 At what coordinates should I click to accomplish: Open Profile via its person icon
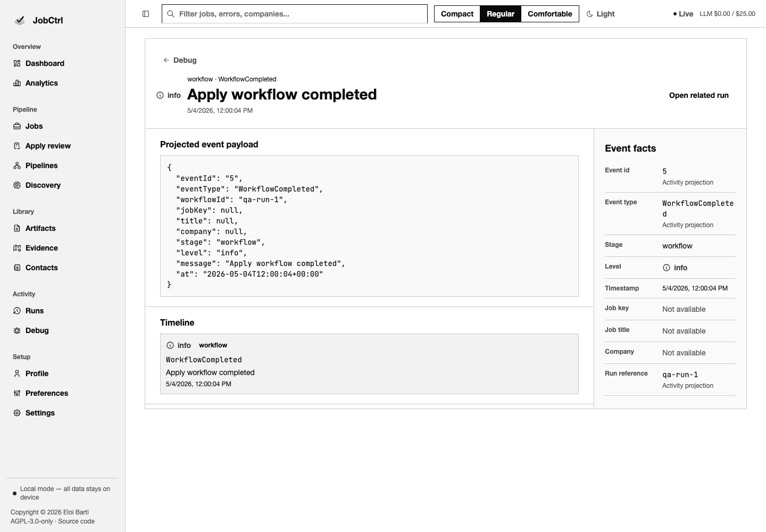point(17,373)
